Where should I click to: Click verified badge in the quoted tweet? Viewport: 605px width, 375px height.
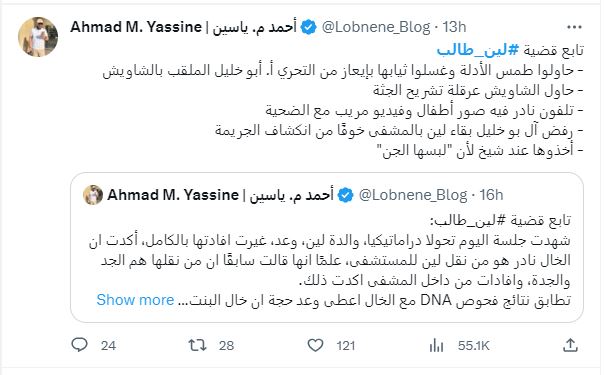(x=345, y=195)
